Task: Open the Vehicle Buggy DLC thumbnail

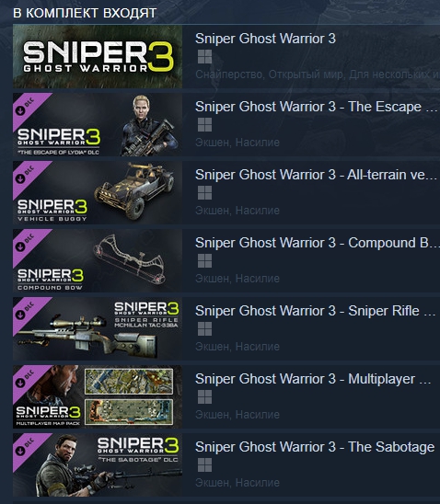Action: (x=98, y=193)
